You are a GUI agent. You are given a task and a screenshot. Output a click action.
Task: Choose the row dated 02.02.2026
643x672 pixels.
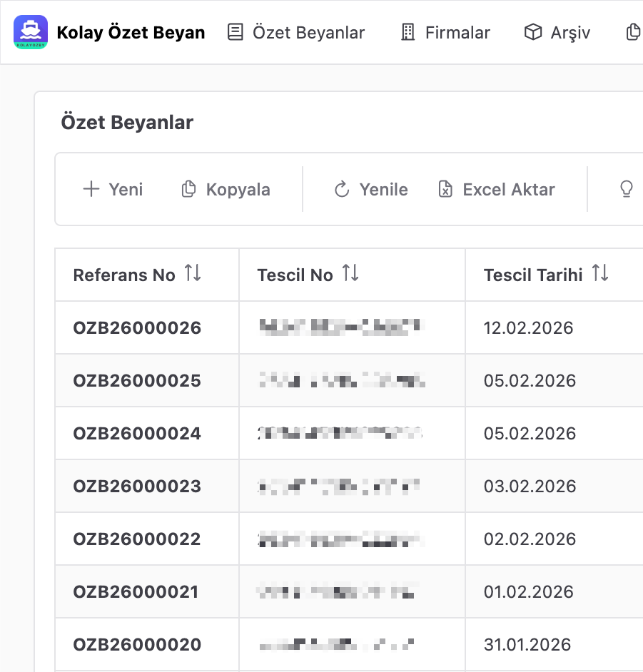click(x=530, y=539)
